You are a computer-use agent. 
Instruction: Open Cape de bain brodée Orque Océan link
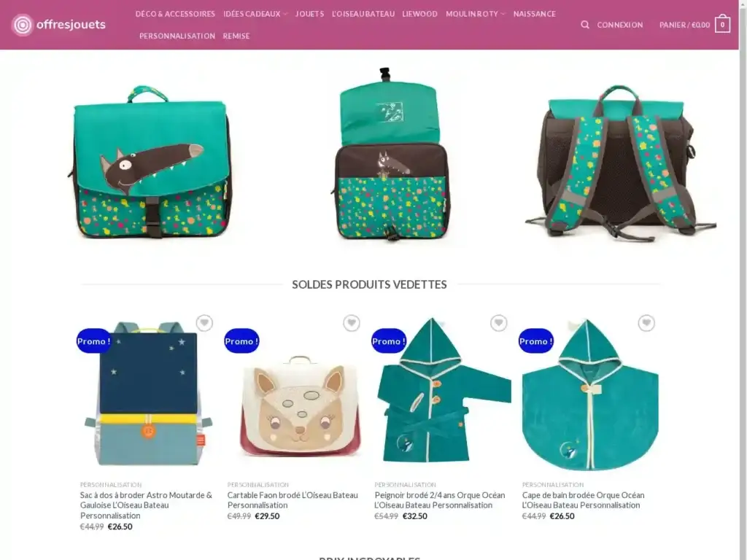[x=583, y=500]
